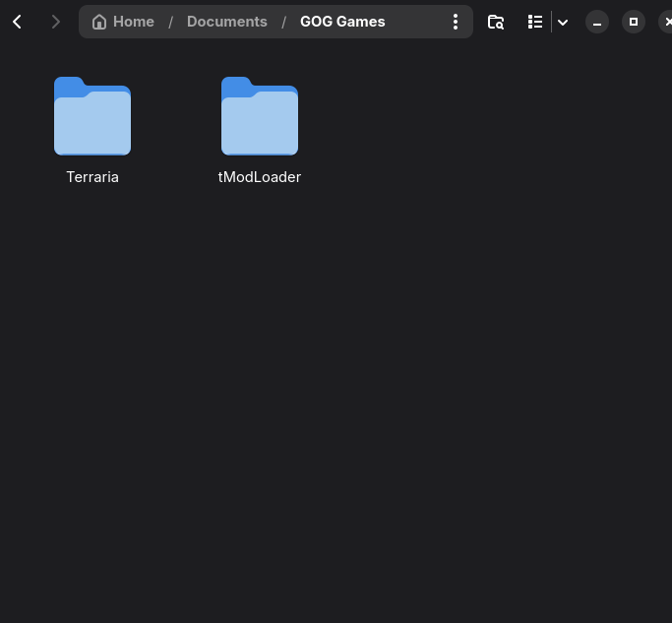
Task: Expand the view options dropdown arrow
Action: pos(563,22)
